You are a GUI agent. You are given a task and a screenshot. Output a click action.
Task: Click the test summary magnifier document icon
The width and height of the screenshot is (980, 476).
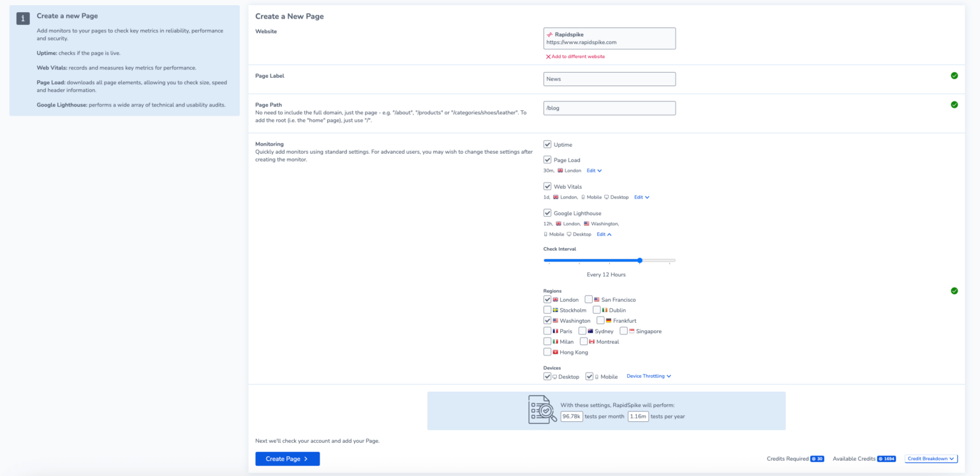[x=542, y=410]
